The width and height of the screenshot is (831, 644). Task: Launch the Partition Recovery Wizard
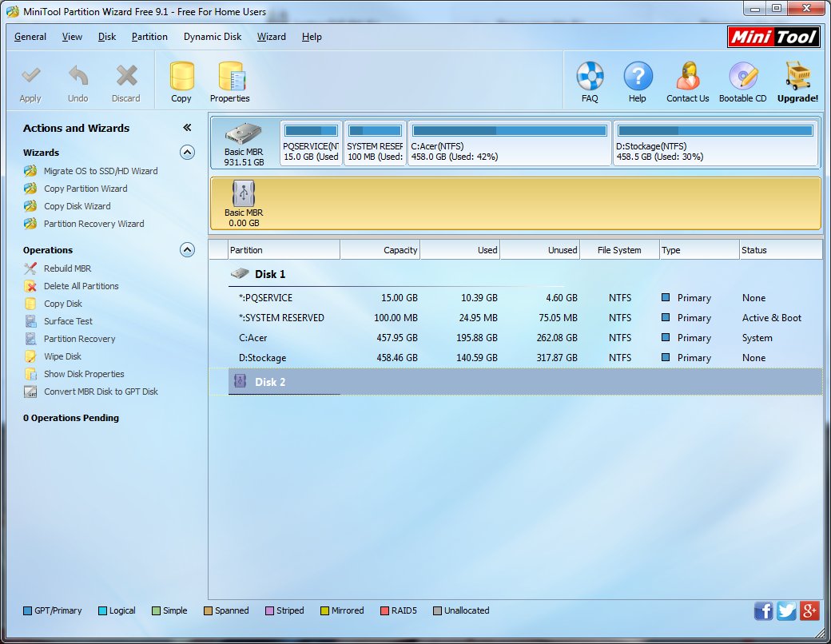pos(84,223)
